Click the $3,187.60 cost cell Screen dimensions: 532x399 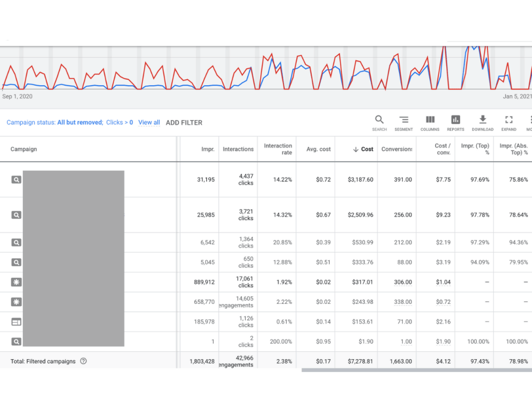(360, 179)
